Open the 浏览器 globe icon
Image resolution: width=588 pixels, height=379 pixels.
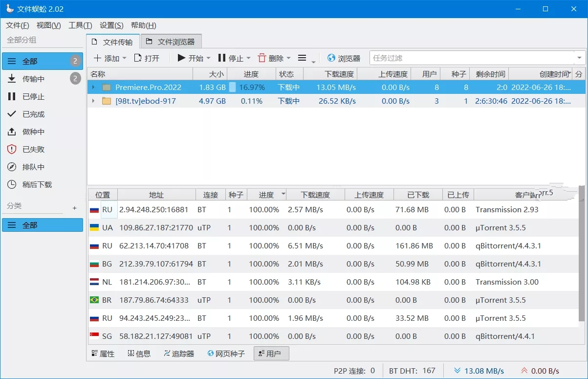(x=331, y=58)
